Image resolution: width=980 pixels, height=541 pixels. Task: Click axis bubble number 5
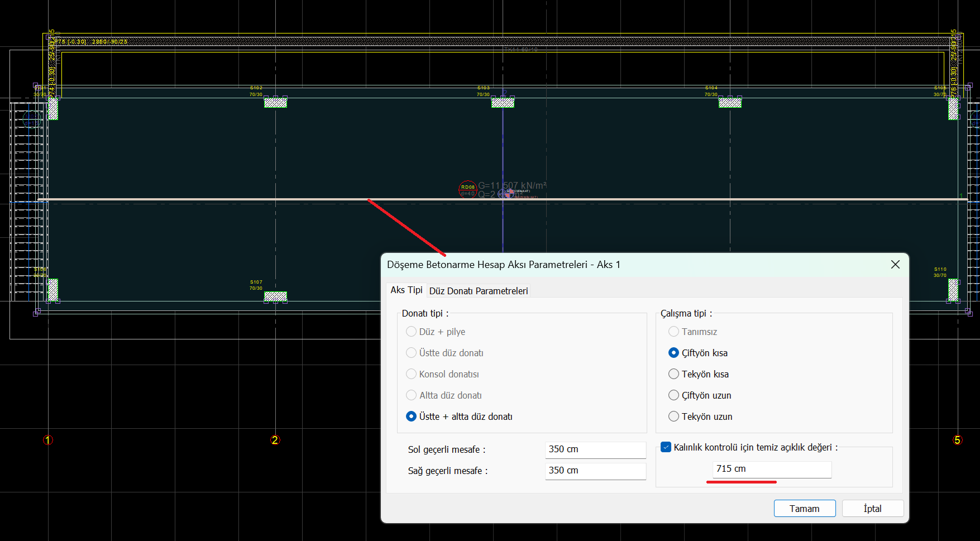click(957, 440)
